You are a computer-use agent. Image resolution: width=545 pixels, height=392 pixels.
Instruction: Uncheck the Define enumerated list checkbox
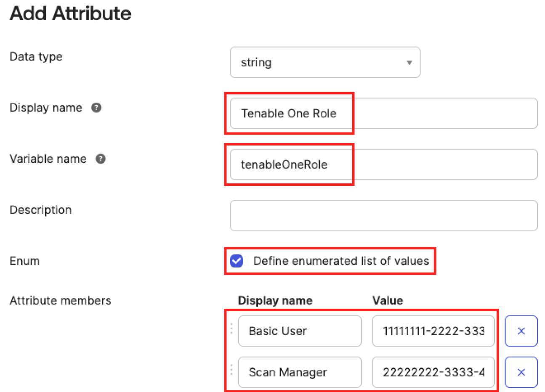[237, 261]
